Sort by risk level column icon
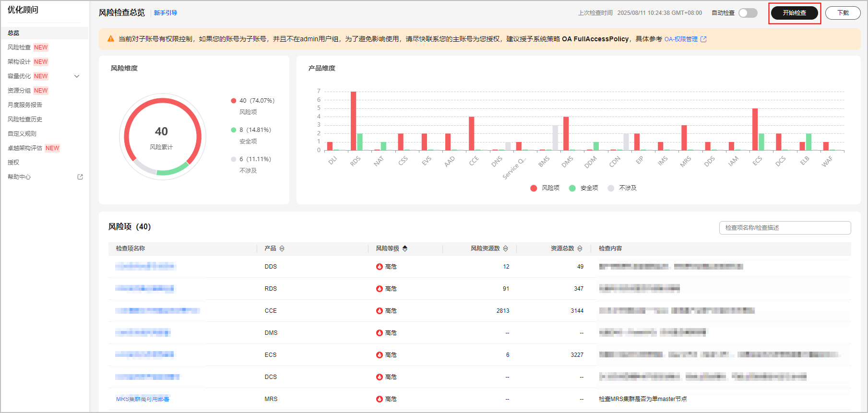 point(405,248)
